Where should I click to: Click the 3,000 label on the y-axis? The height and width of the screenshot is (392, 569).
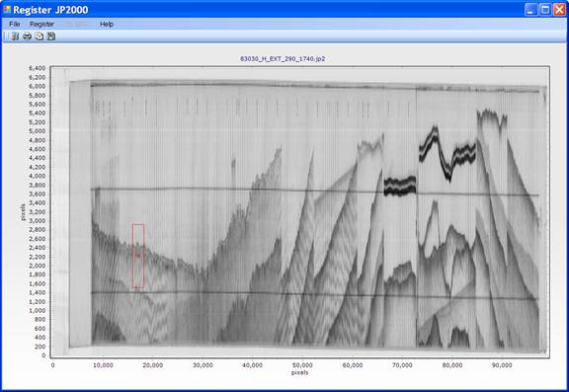37,221
